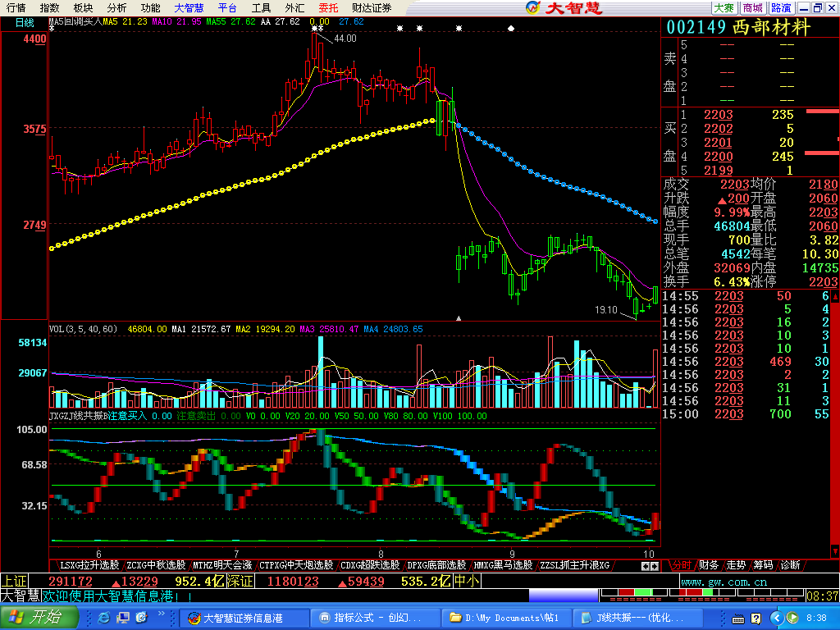Image resolution: width=840 pixels, height=630 pixels.
Task: Click the 19.10 low price marker
Action: (x=606, y=309)
